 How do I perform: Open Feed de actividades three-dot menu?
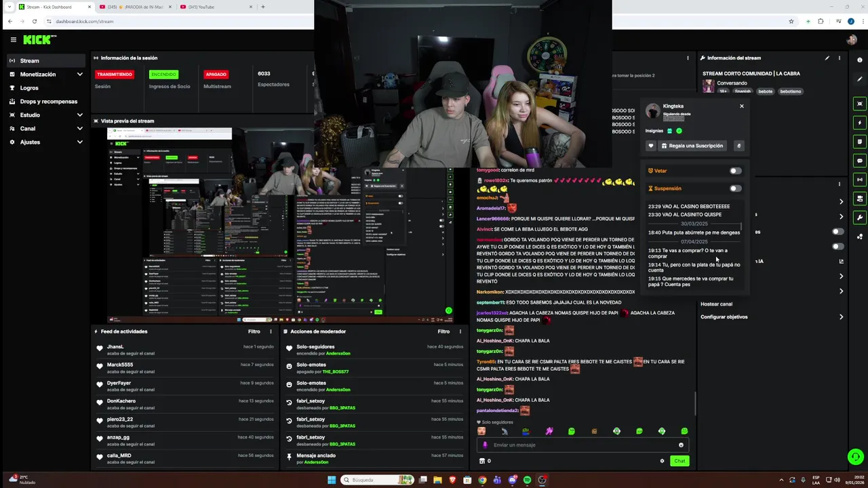[271, 331]
